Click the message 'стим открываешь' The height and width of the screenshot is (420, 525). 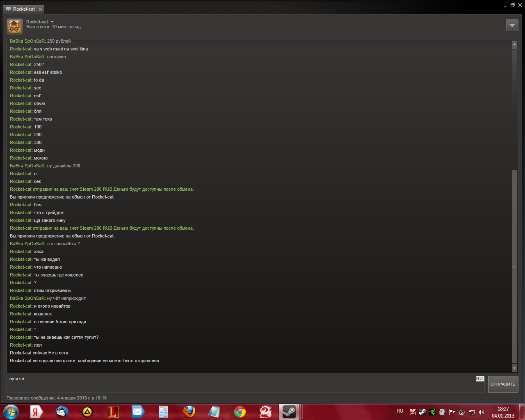pos(52,290)
